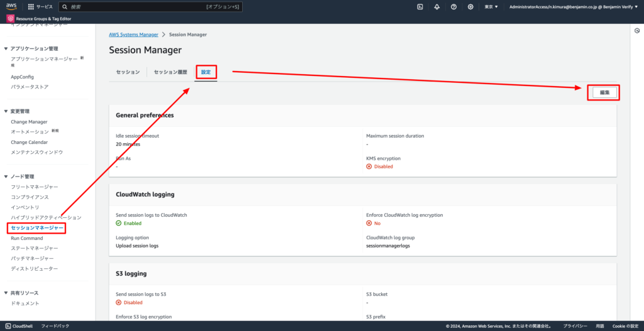644x331 pixels.
Task: Open AppConfig in sidebar
Action: coord(22,77)
